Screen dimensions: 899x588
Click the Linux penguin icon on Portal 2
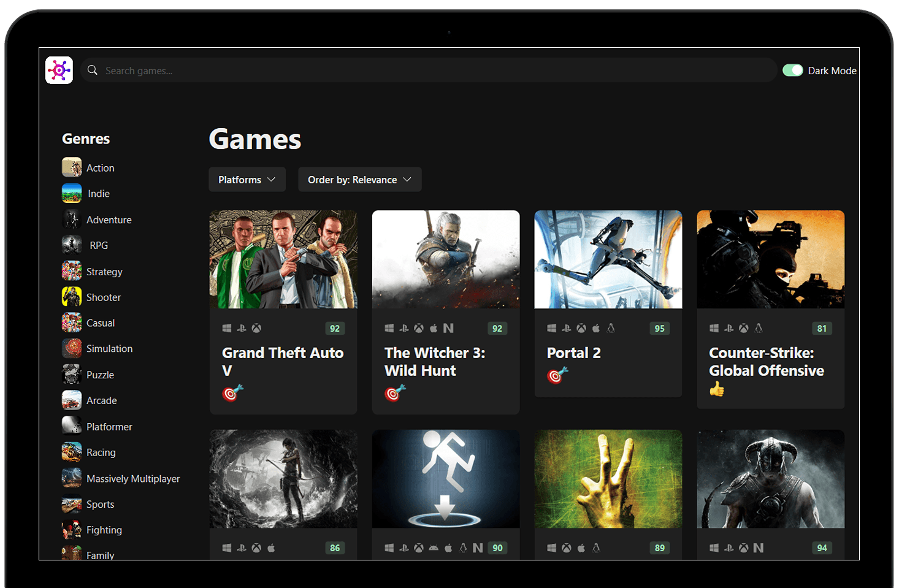[x=611, y=328]
